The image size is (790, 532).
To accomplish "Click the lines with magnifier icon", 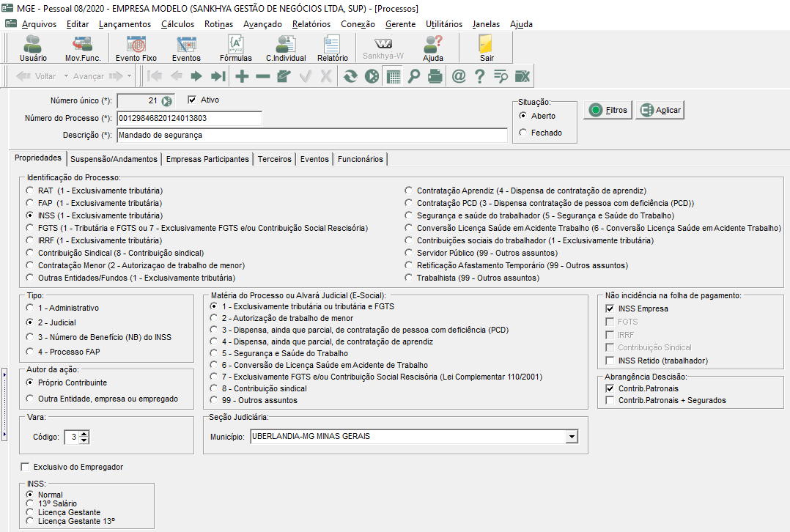I will click(x=501, y=76).
